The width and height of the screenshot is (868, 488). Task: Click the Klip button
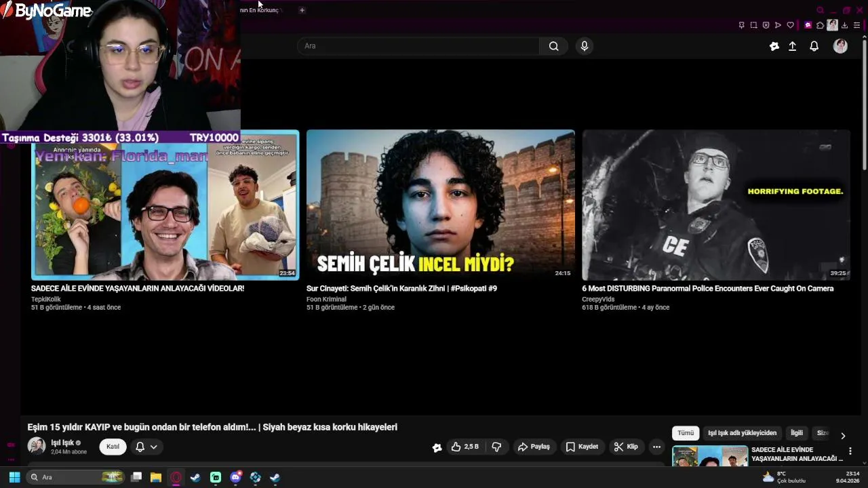[x=626, y=447]
